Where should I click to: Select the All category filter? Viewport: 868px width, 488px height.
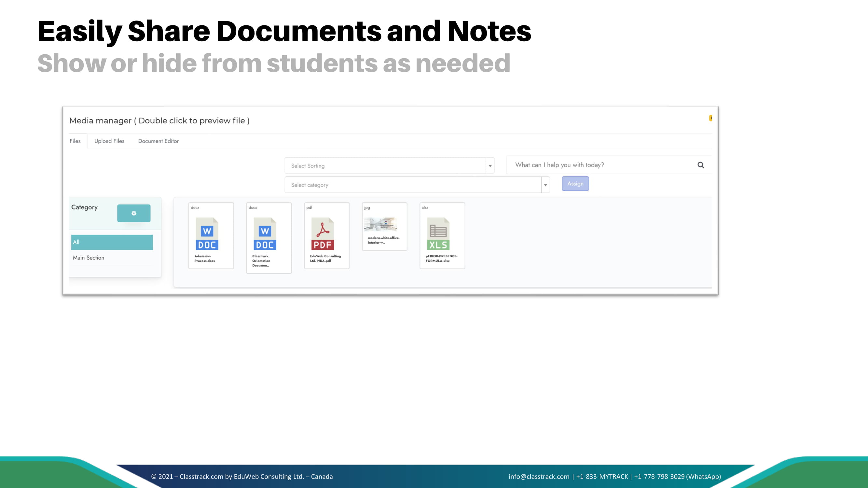click(x=112, y=242)
